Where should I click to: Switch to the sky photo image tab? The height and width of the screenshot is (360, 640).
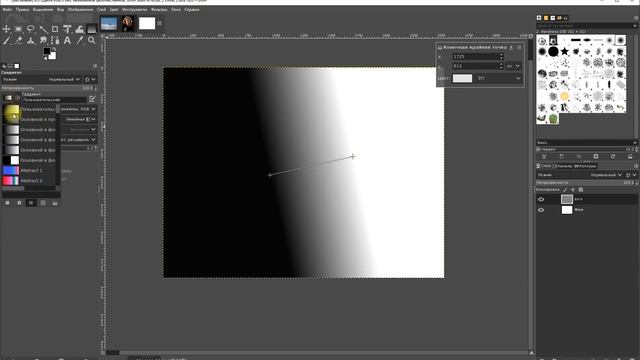coord(109,23)
